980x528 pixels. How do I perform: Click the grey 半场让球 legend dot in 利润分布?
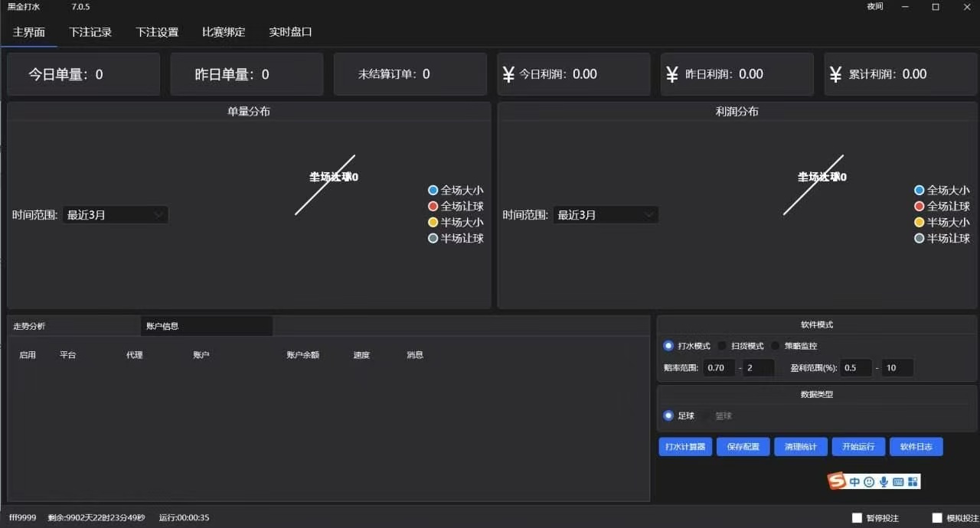(920, 239)
